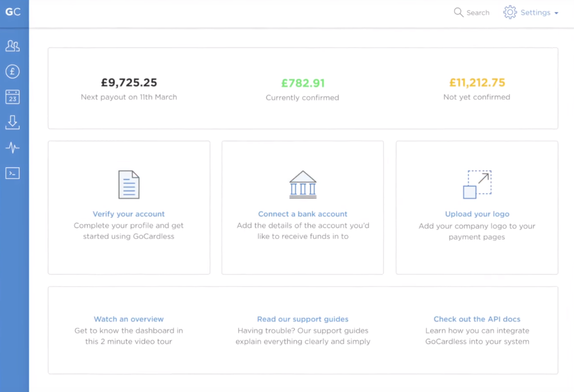The image size is (574, 392).
Task: Open the Customers section in the sidebar
Action: pyautogui.click(x=13, y=46)
